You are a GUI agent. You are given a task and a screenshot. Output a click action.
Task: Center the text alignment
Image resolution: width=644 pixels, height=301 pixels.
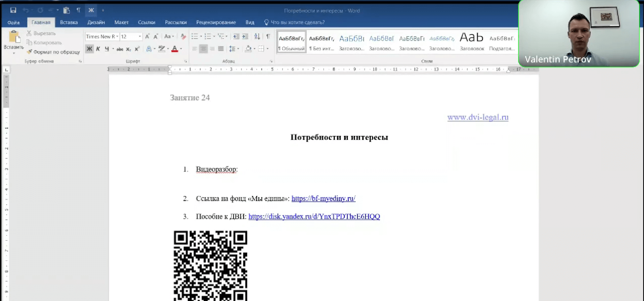[x=203, y=49]
